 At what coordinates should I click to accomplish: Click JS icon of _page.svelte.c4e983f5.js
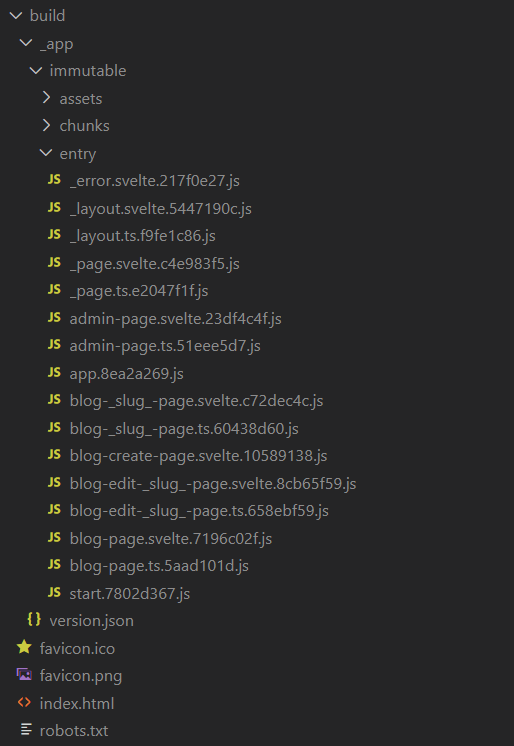tap(54, 262)
